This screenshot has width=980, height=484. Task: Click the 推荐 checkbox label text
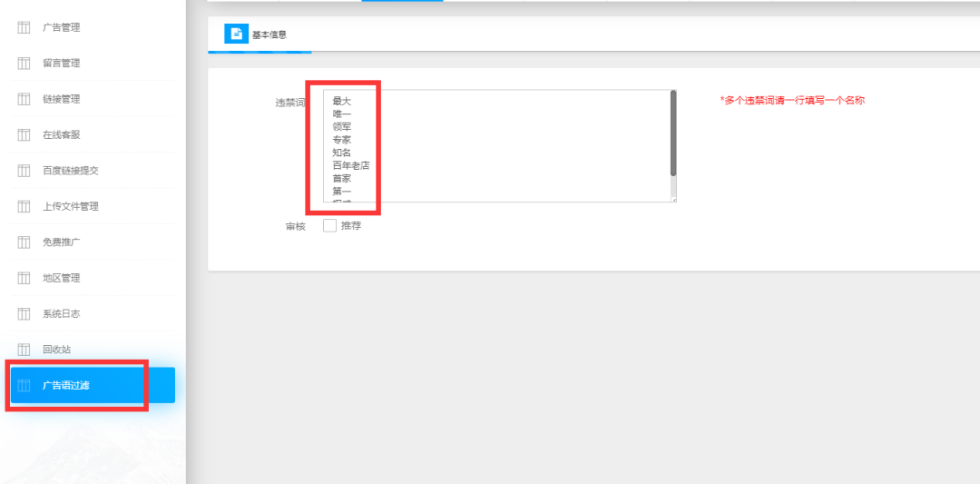click(x=351, y=225)
